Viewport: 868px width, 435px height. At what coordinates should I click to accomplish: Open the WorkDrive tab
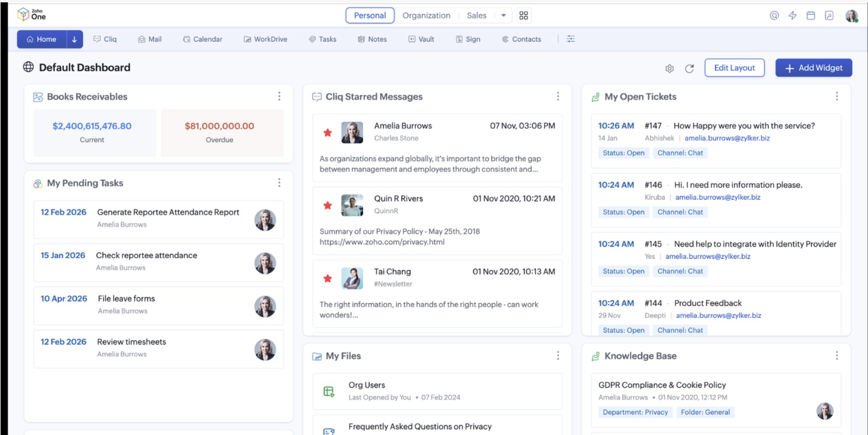265,39
